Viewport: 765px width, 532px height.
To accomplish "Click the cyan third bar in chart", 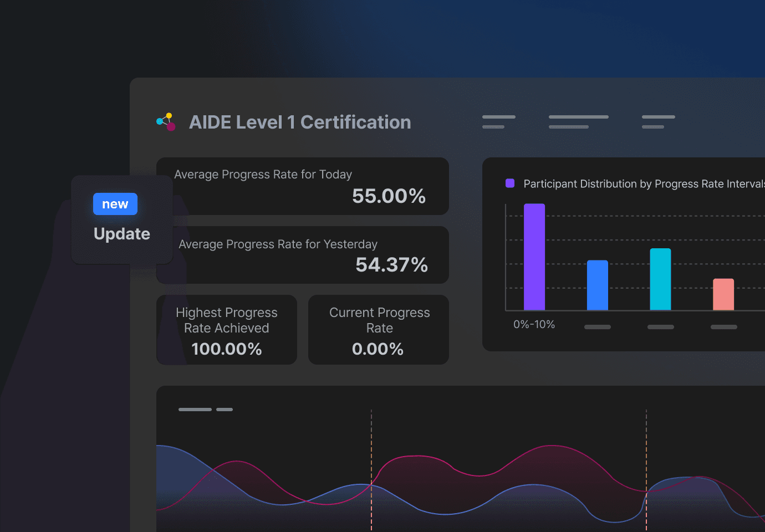I will 660,279.
